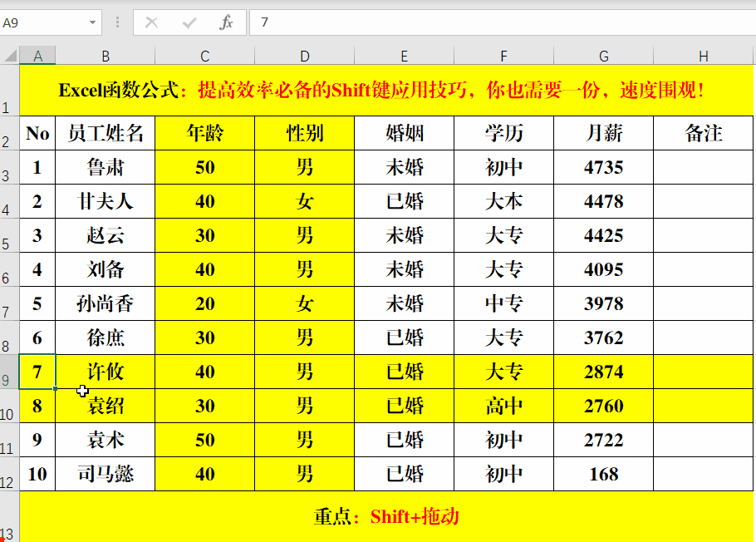
Task: Click the salary cell '3978'
Action: coord(604,303)
